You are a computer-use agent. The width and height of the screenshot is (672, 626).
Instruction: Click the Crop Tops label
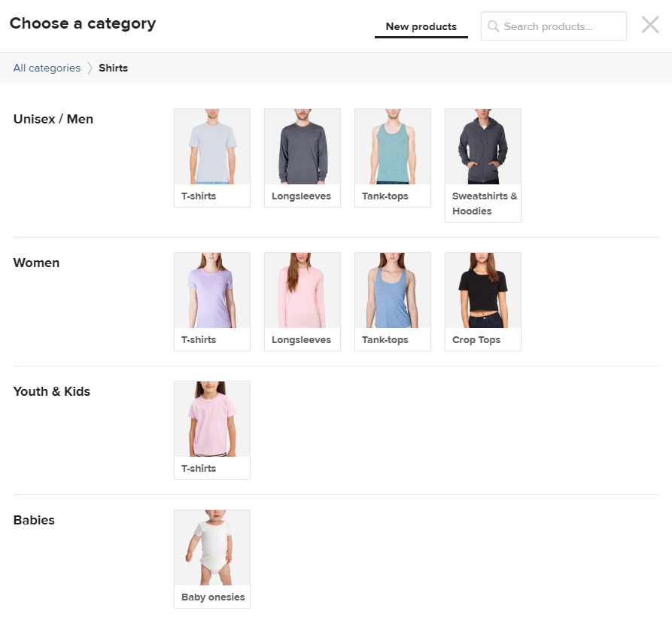click(476, 340)
